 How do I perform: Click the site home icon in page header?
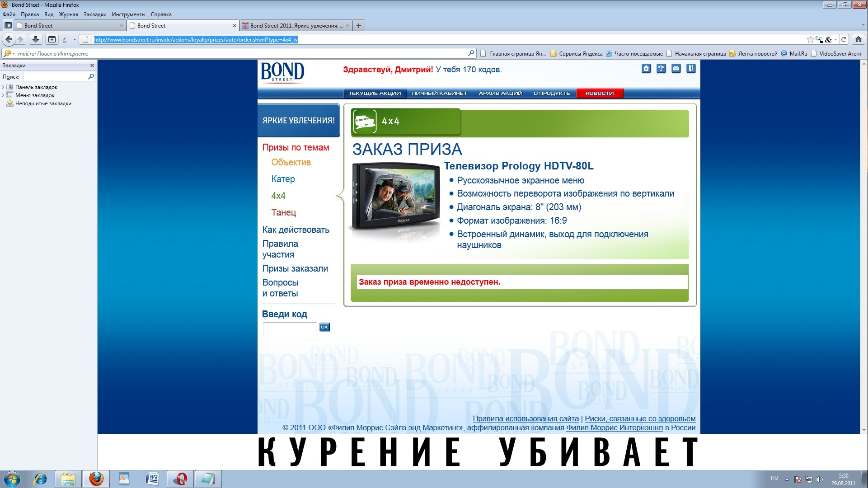click(646, 69)
